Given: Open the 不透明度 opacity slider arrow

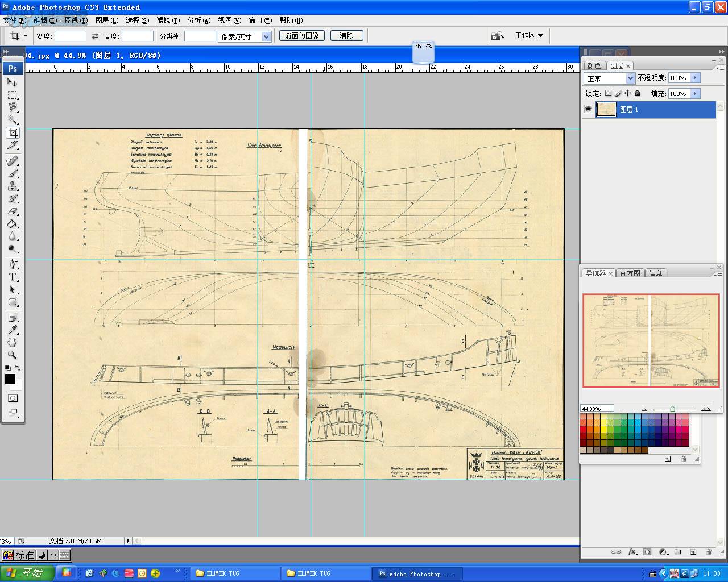Looking at the screenshot, I should [695, 78].
